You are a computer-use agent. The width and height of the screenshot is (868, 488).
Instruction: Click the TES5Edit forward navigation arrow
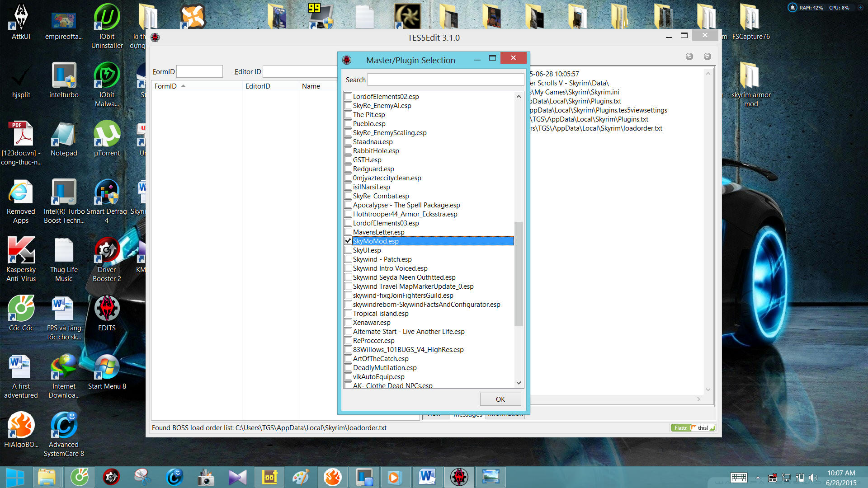[x=708, y=56]
